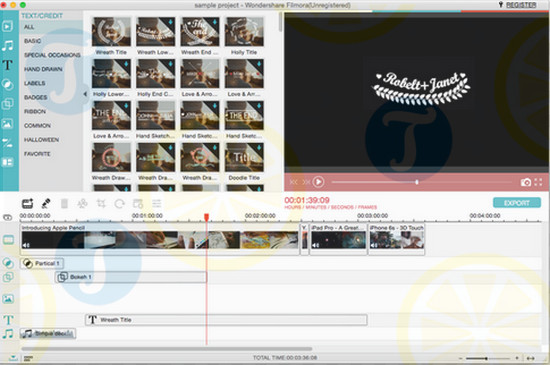Click the overlay track header icon

pos(8,277)
